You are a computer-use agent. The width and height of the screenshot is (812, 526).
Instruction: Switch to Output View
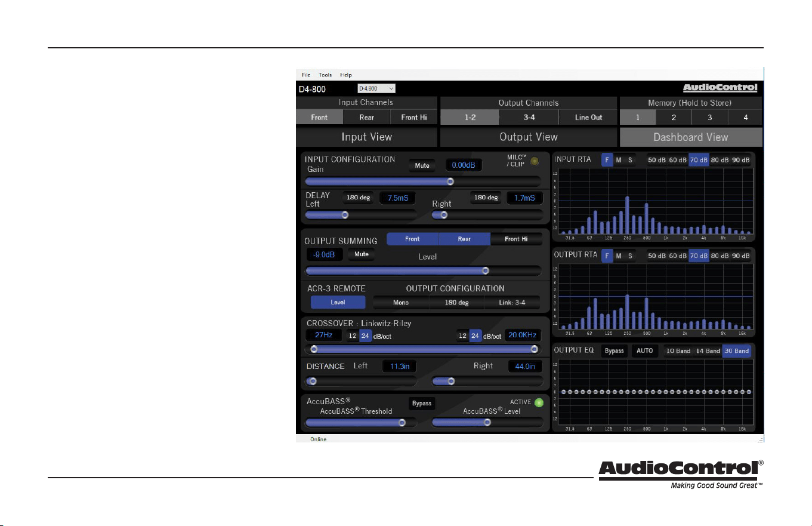(x=529, y=137)
